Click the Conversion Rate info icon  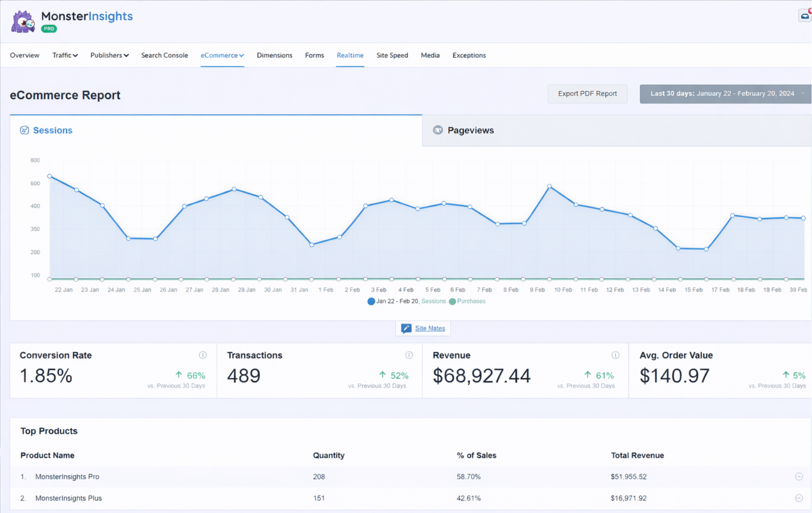203,355
